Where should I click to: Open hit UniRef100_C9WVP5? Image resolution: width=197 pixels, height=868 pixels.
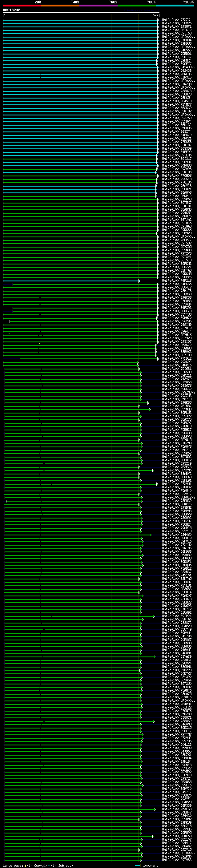pyautogui.click(x=176, y=23)
